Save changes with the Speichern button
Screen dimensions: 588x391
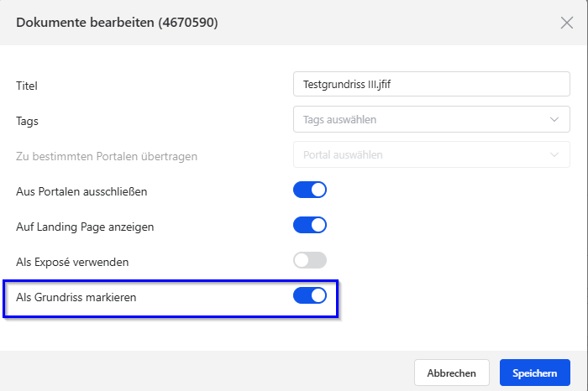pos(534,373)
